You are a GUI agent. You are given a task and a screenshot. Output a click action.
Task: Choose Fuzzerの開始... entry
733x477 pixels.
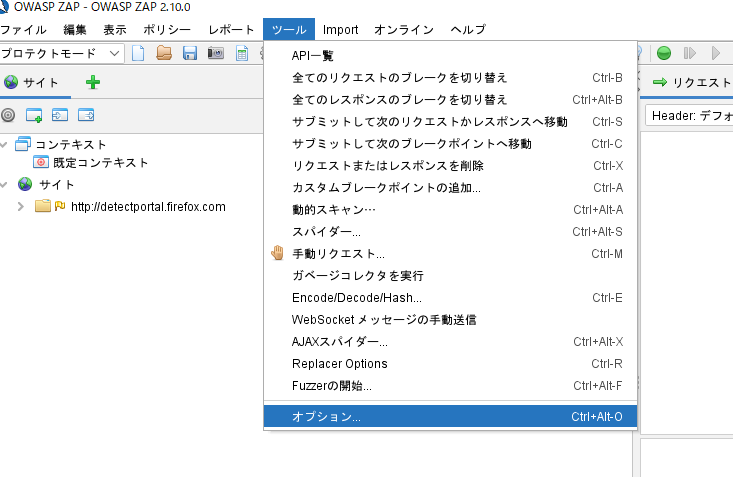point(450,385)
